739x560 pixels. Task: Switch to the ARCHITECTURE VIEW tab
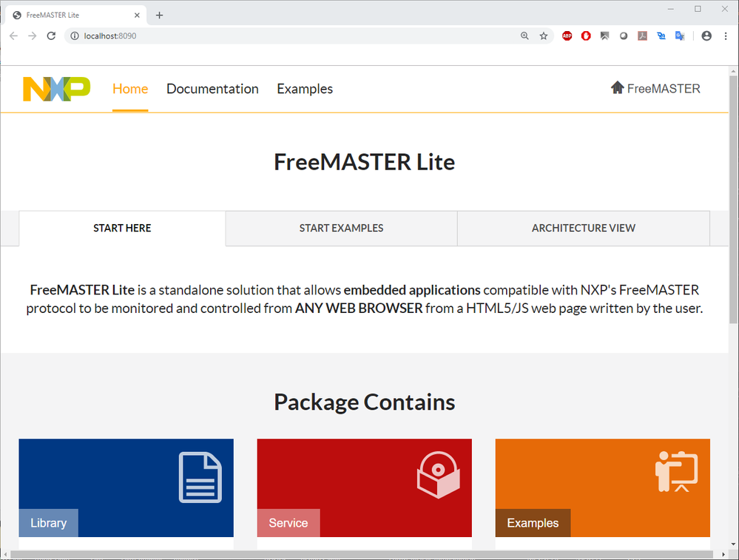(584, 228)
